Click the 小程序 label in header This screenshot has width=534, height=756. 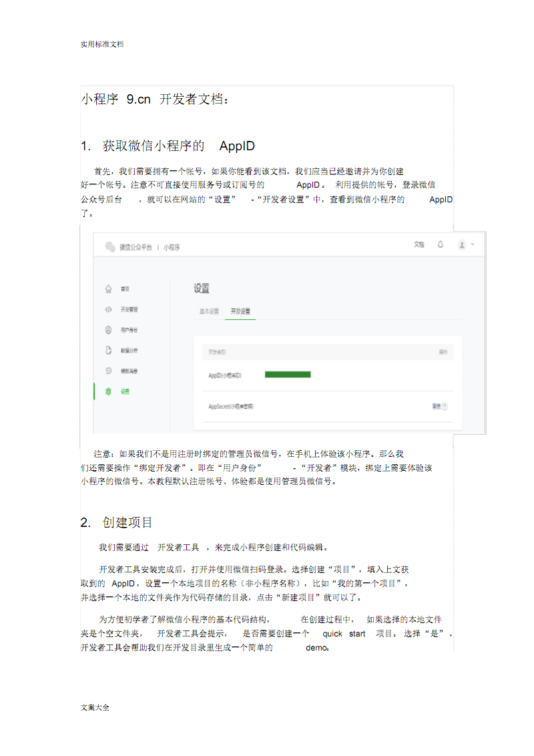point(172,247)
